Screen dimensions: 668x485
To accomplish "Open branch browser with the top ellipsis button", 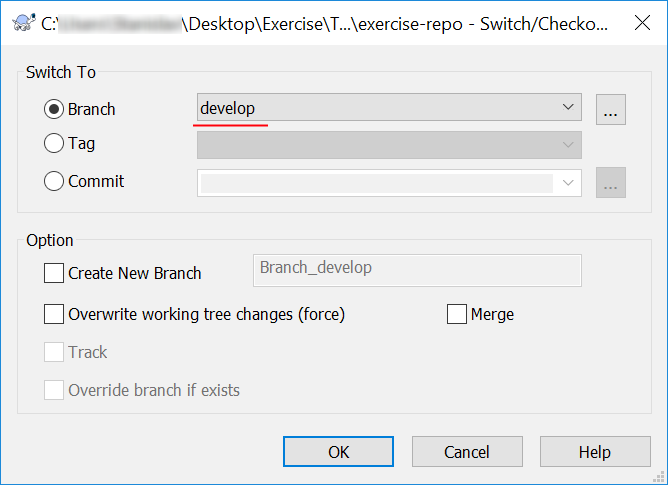I will (611, 109).
